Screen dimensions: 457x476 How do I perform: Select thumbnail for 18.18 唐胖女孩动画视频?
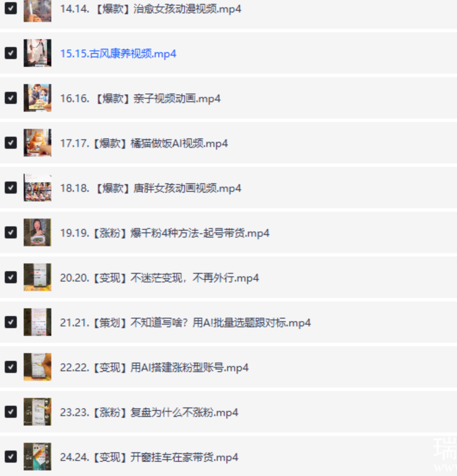(38, 187)
